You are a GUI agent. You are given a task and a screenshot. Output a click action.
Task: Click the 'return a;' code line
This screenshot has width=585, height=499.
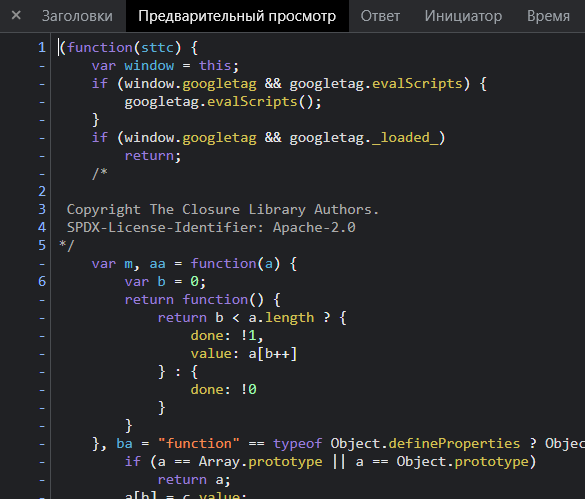194,480
